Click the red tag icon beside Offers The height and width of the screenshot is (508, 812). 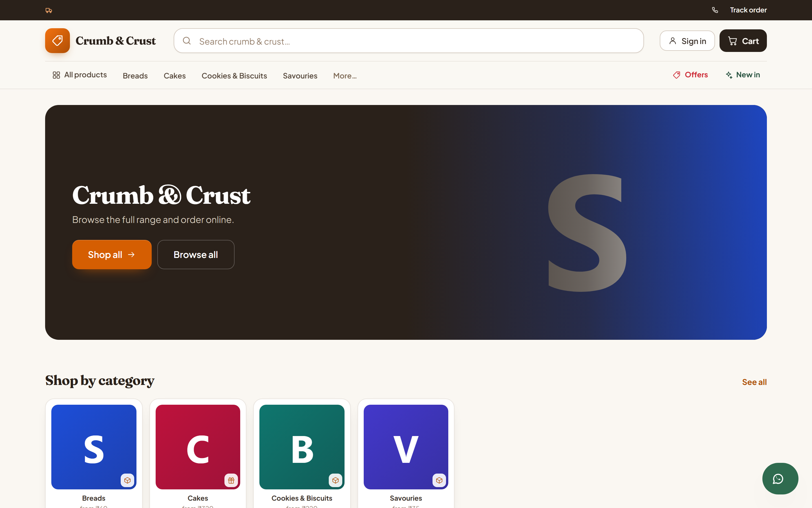pyautogui.click(x=676, y=75)
